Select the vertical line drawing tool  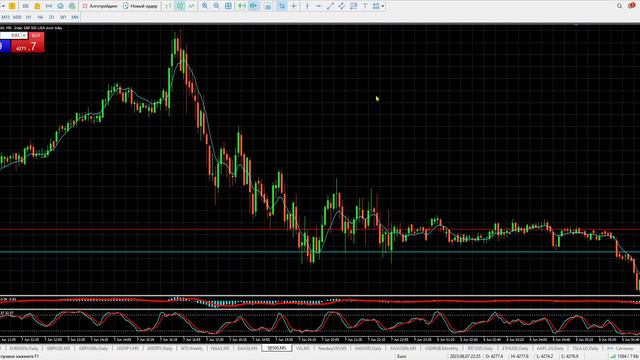point(307,6)
